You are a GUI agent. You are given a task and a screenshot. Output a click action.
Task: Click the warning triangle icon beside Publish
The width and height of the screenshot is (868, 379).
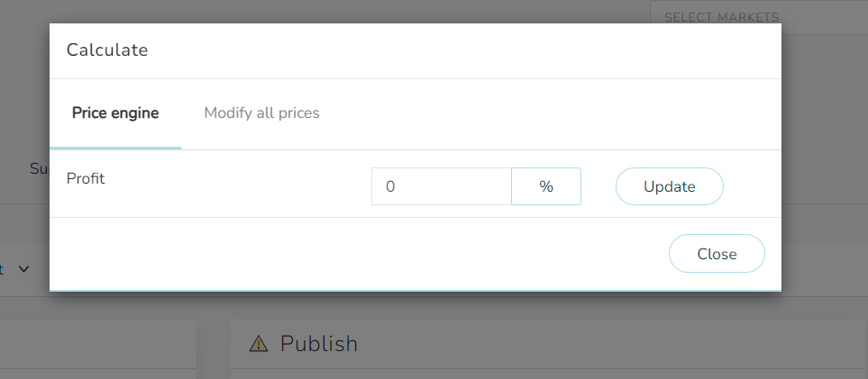[x=259, y=344]
